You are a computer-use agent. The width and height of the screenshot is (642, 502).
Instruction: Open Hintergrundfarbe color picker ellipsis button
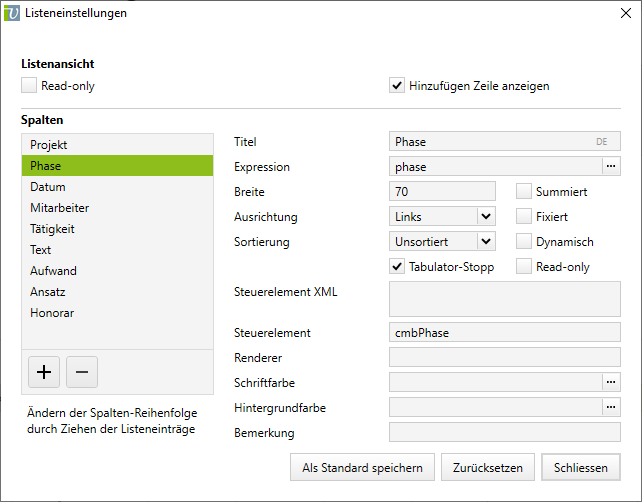611,407
